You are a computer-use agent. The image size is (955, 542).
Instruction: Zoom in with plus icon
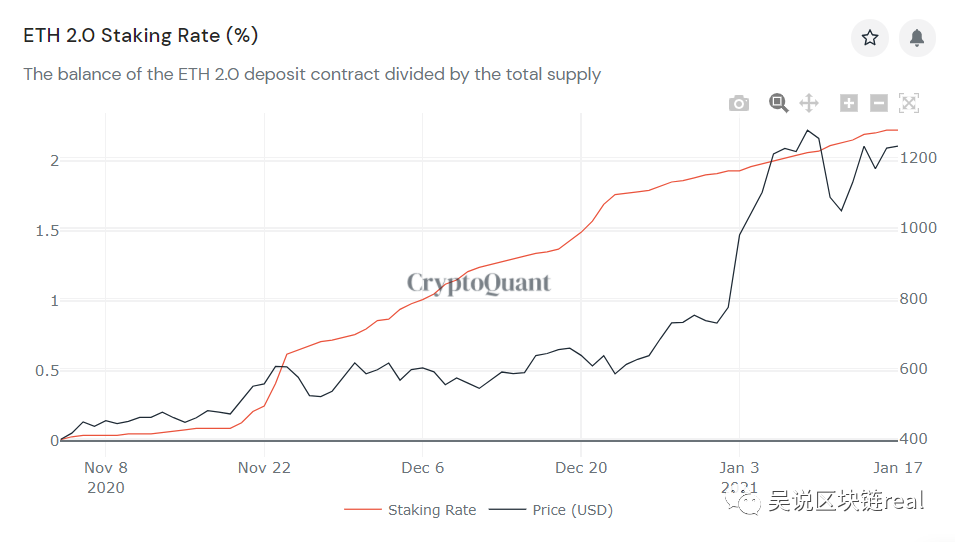tap(848, 103)
